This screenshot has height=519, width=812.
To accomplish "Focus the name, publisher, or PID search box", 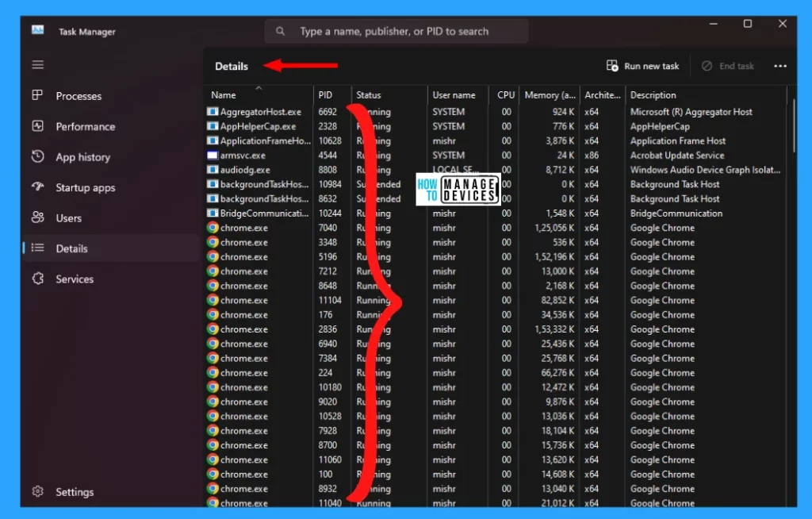I will [x=396, y=31].
